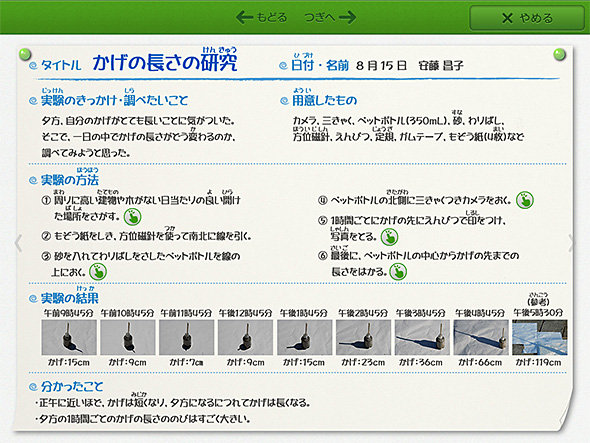Open the 午後2時45分 shadow photo
This screenshot has width=590, height=443.
(363, 337)
